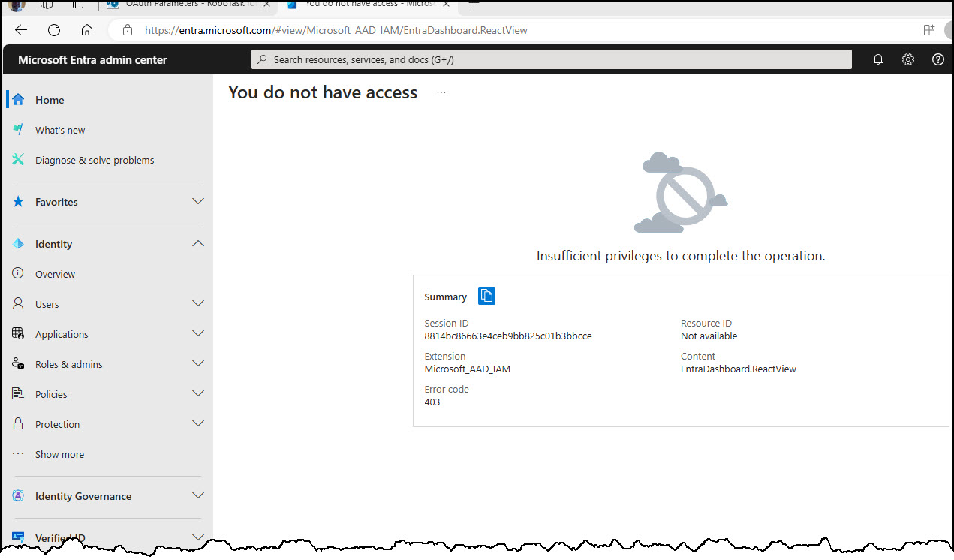Click the Protection lock icon
954x560 pixels.
point(18,423)
